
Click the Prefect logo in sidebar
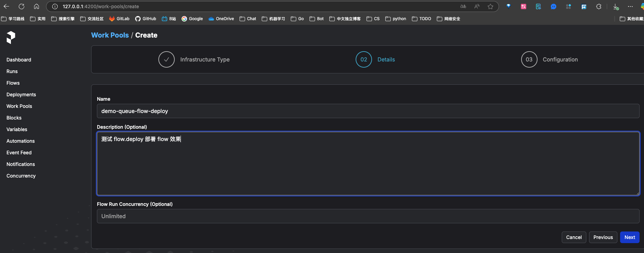[x=11, y=38]
